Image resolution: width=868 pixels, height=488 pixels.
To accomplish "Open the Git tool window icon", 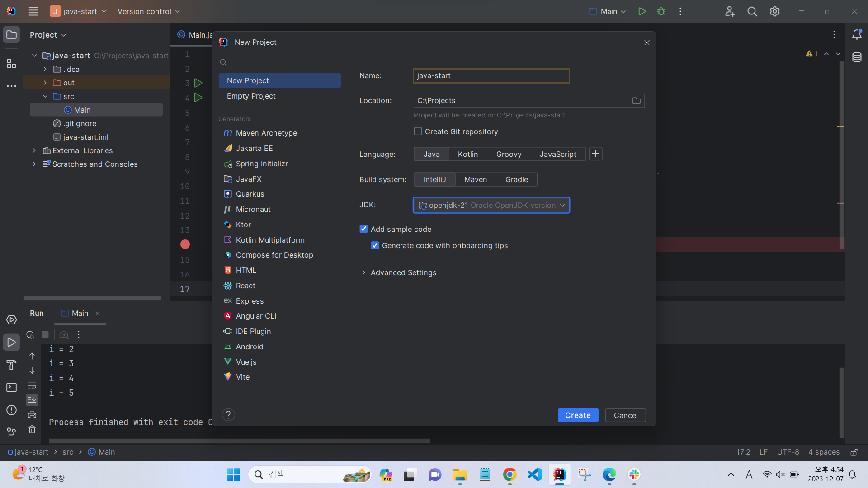I will point(11,432).
